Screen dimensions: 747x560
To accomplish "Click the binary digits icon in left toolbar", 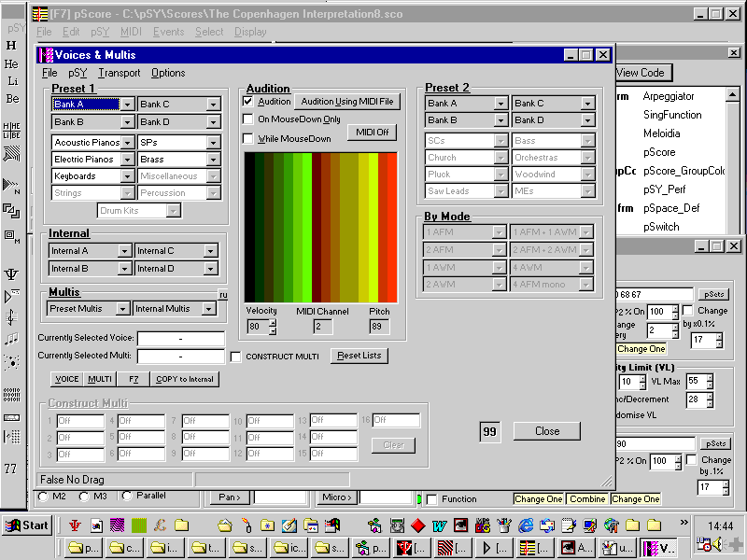I will [11, 393].
